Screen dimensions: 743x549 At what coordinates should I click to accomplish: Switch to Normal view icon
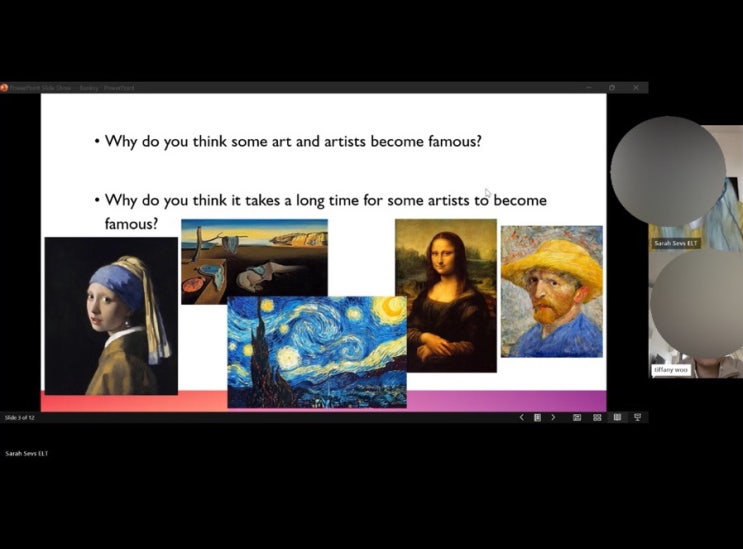tap(577, 417)
